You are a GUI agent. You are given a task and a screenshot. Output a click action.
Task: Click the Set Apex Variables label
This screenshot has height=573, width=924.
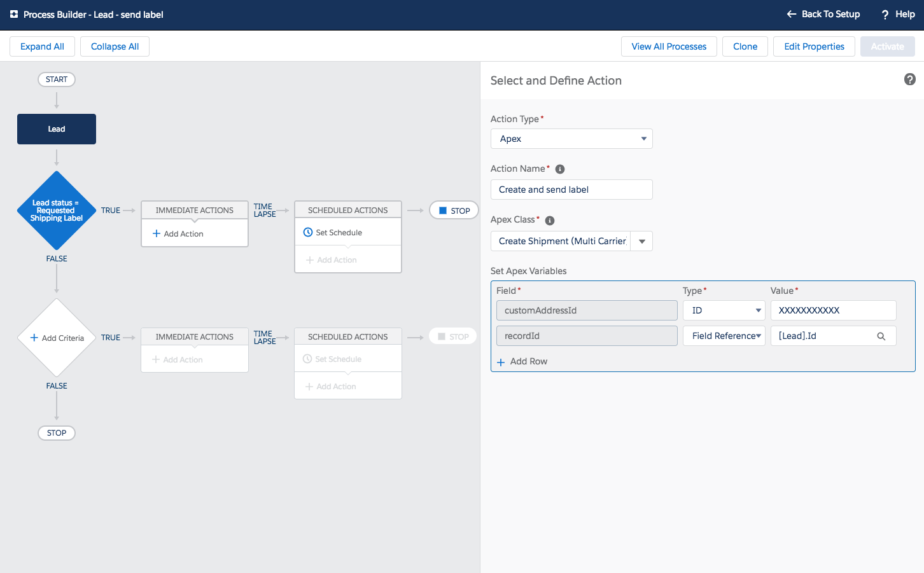coord(528,271)
